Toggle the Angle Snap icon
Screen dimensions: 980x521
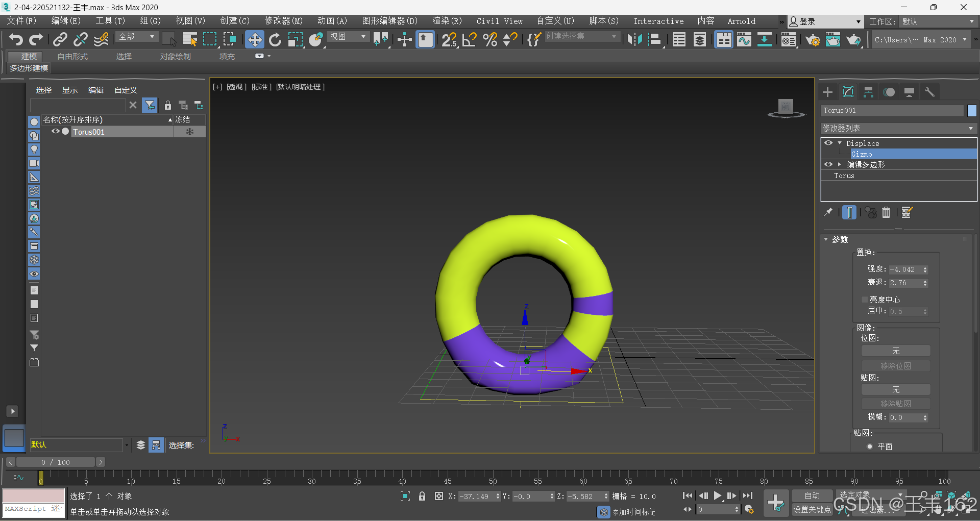(470, 39)
